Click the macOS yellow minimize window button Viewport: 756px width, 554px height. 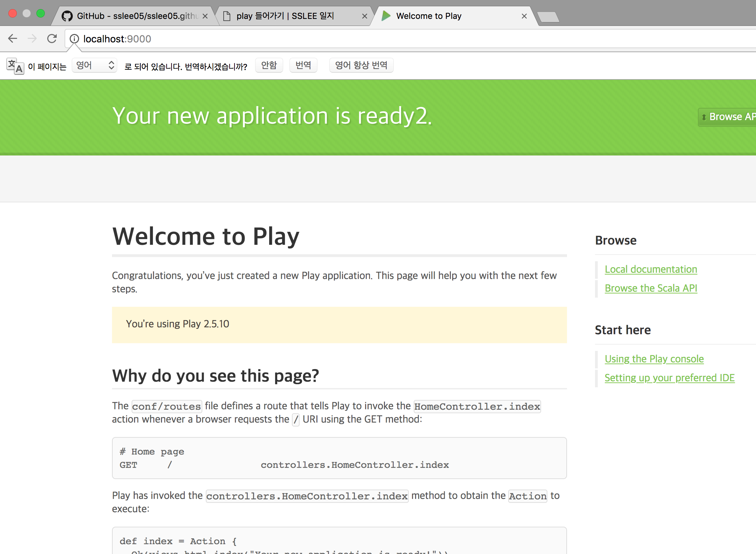[27, 13]
